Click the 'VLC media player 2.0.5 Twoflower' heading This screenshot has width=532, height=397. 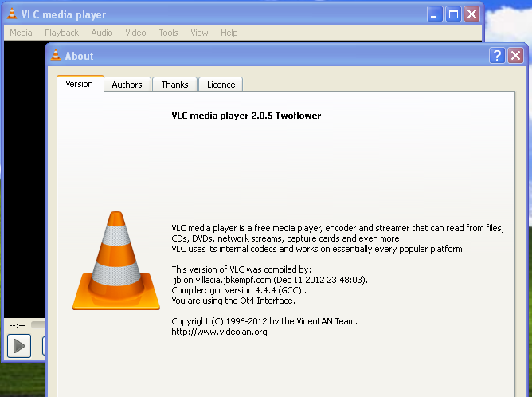[246, 116]
